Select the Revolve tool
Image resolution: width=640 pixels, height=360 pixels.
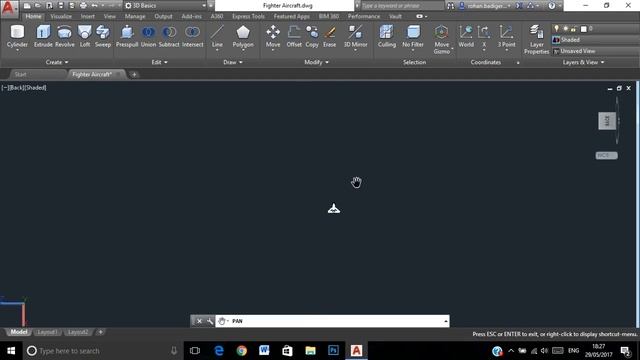tap(64, 37)
